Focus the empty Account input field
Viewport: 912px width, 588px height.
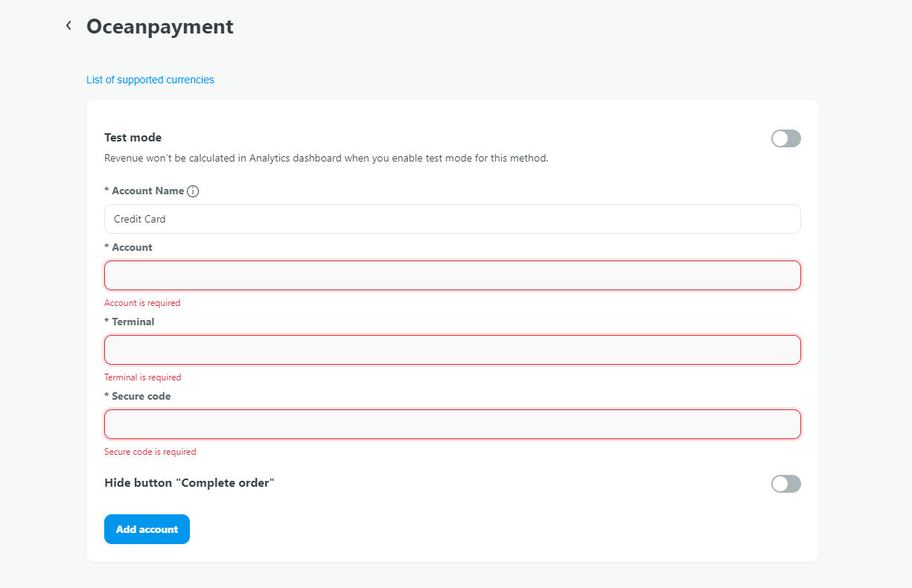click(x=452, y=275)
